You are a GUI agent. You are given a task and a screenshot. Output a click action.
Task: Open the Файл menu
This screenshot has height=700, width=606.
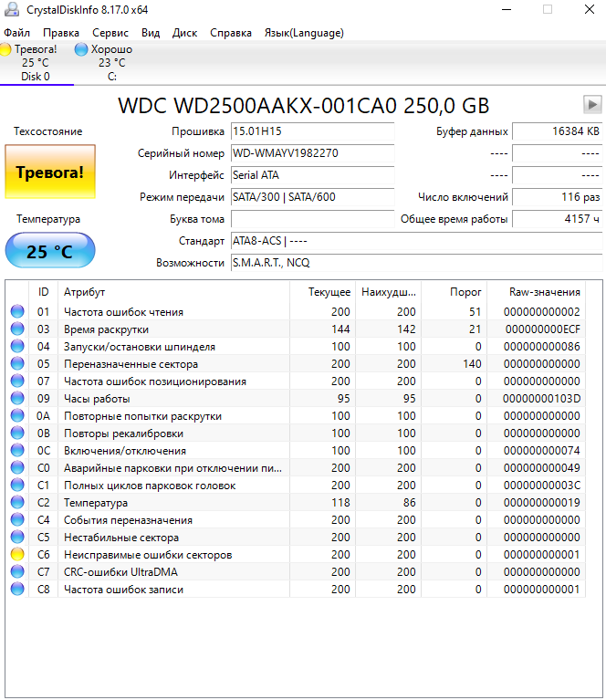(17, 33)
